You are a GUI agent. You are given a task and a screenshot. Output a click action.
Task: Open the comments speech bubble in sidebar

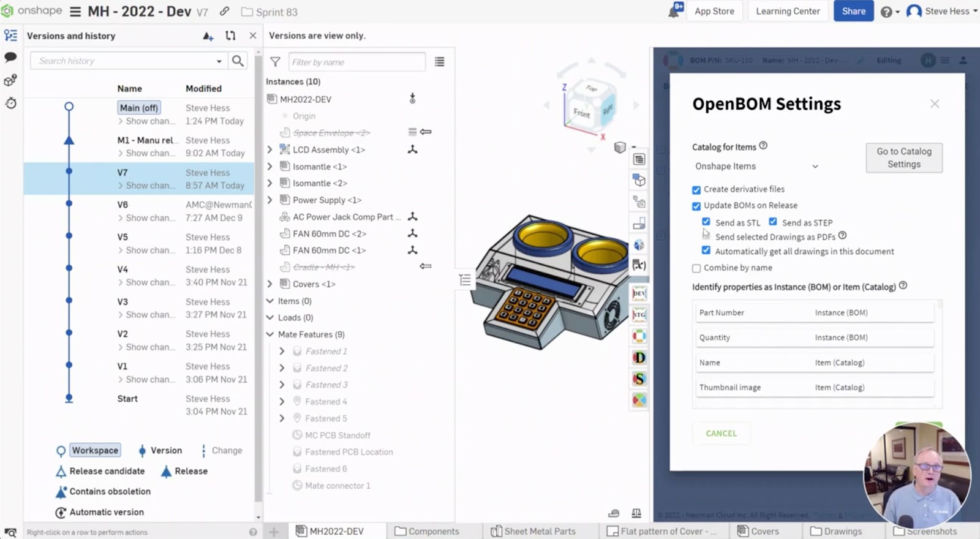coord(10,58)
